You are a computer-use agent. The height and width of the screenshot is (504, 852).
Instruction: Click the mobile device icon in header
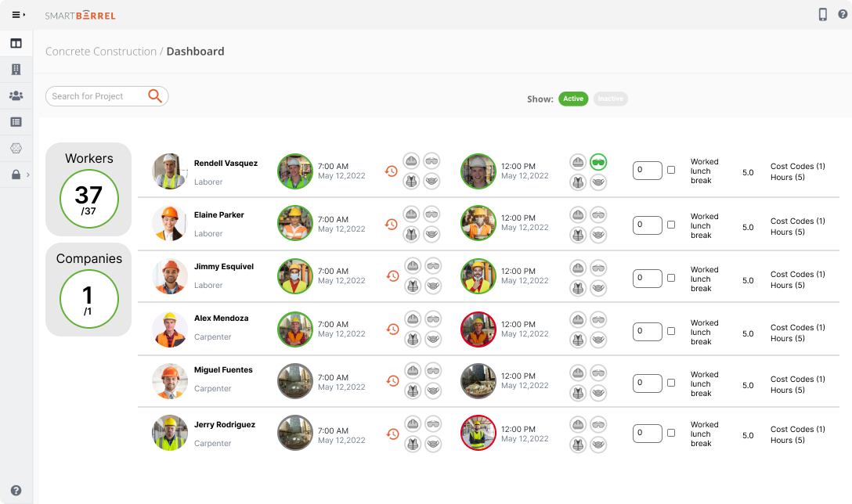tap(823, 14)
